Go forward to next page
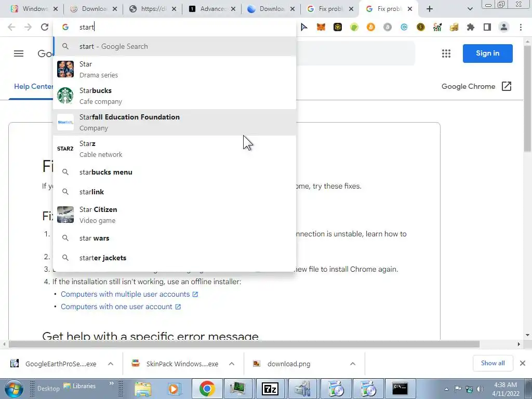The image size is (532, 399). tap(28, 27)
